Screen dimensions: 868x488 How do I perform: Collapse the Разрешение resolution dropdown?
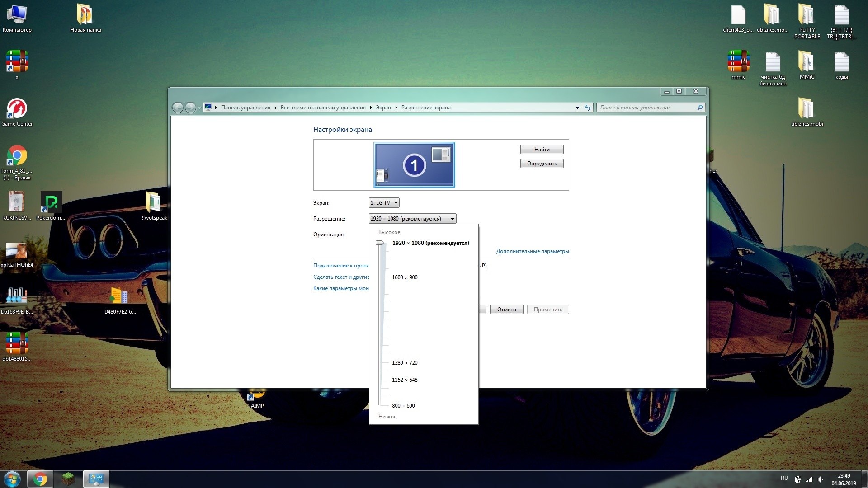[x=413, y=219]
